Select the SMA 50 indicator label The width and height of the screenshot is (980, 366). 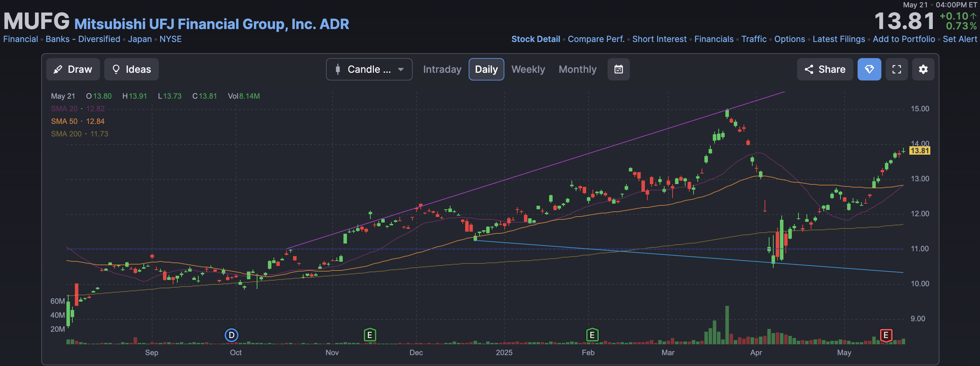tap(64, 121)
